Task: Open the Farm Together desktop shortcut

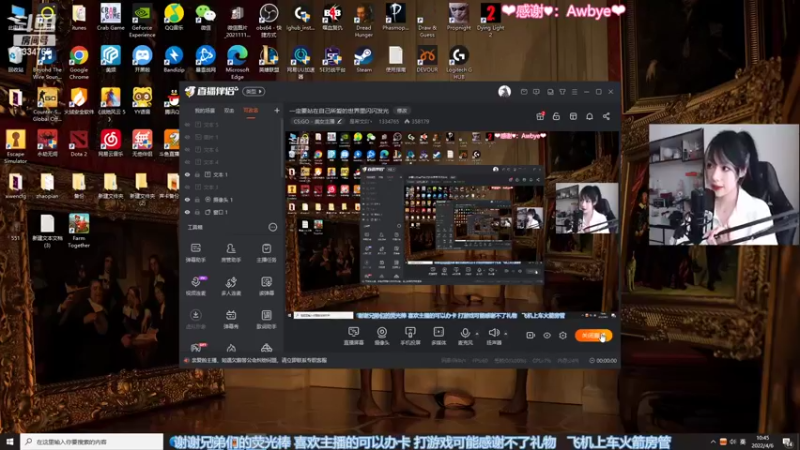Action: pos(79,231)
